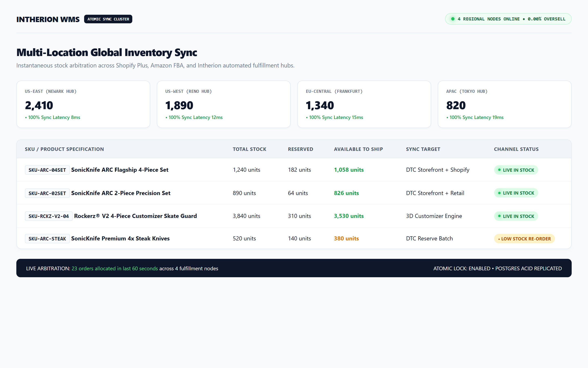Click LIVE IN STOCK badge for SKU-ARC-02SET
Screen dimensions: 588x368
point(516,193)
